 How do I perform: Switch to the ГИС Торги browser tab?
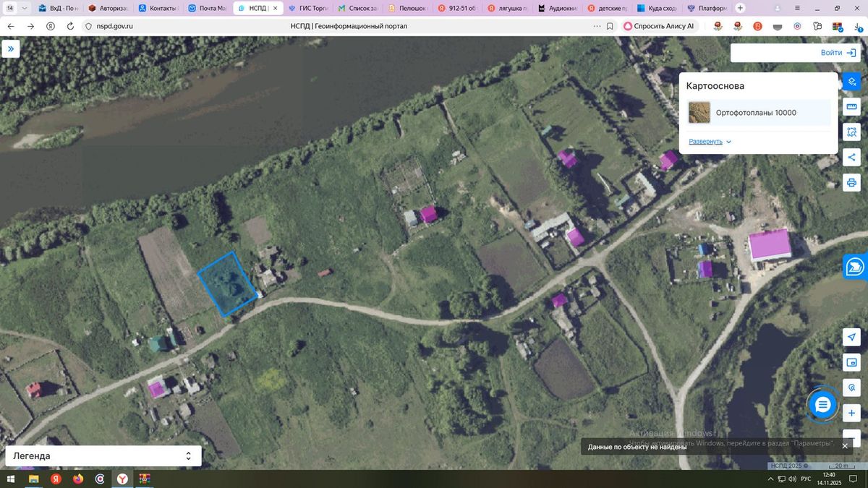309,8
